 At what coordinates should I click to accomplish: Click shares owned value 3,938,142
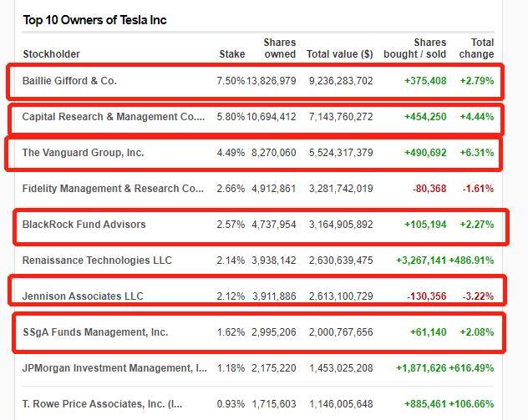[274, 261]
